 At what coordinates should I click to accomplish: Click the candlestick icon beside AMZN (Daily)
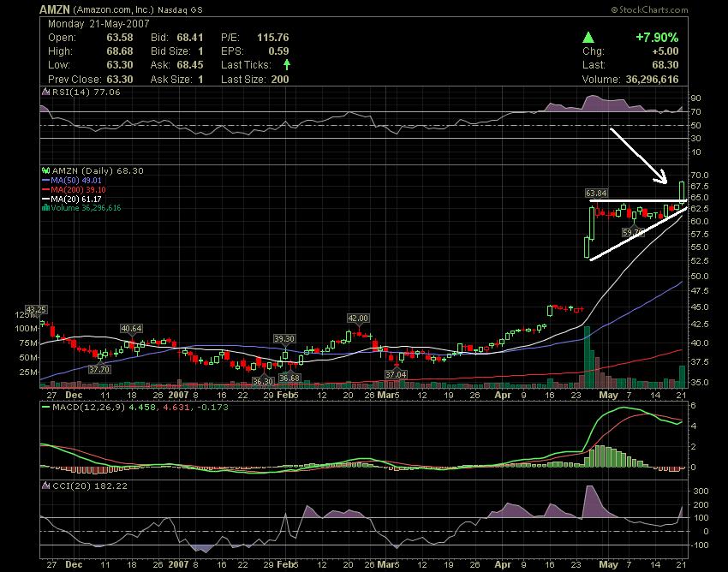(45, 171)
